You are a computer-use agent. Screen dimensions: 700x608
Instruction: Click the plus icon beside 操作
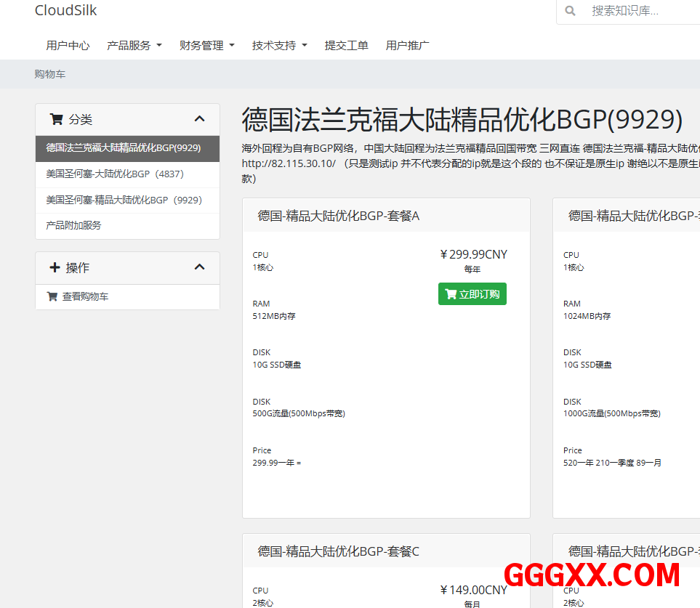click(55, 267)
